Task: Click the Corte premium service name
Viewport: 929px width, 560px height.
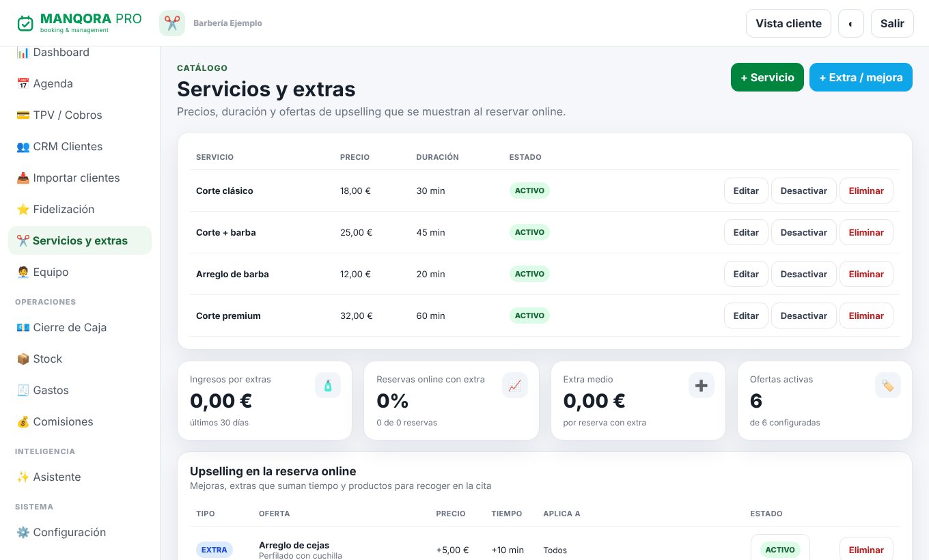Action: 228,316
